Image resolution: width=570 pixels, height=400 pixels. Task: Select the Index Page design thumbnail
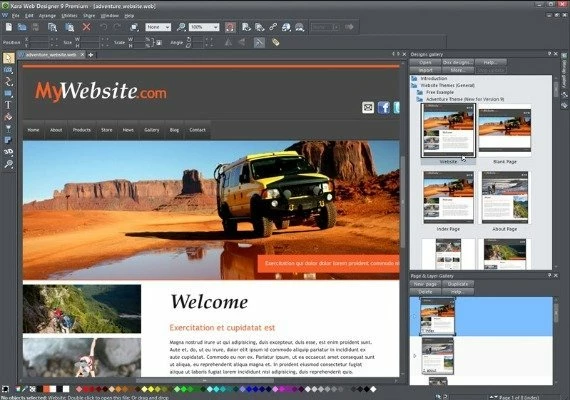point(448,197)
